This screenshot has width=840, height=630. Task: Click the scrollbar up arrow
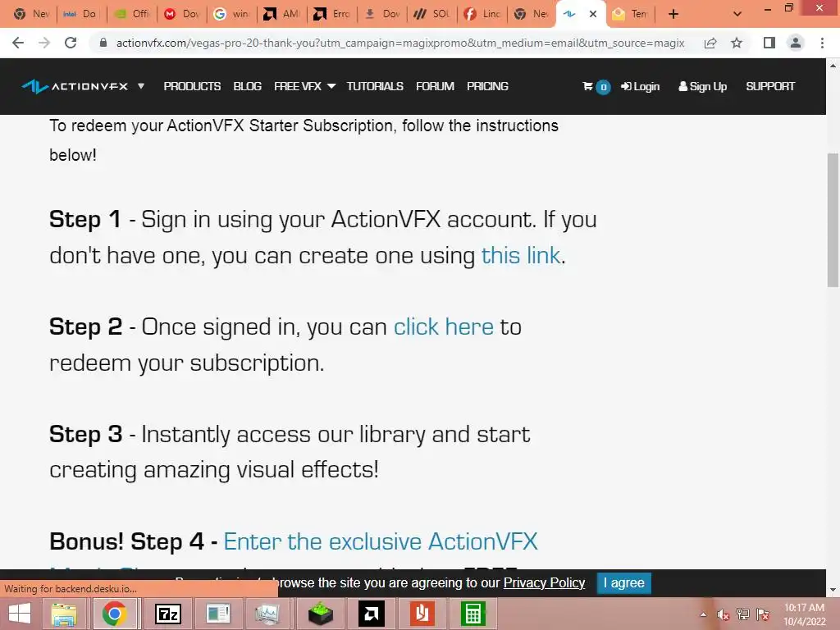(x=833, y=66)
